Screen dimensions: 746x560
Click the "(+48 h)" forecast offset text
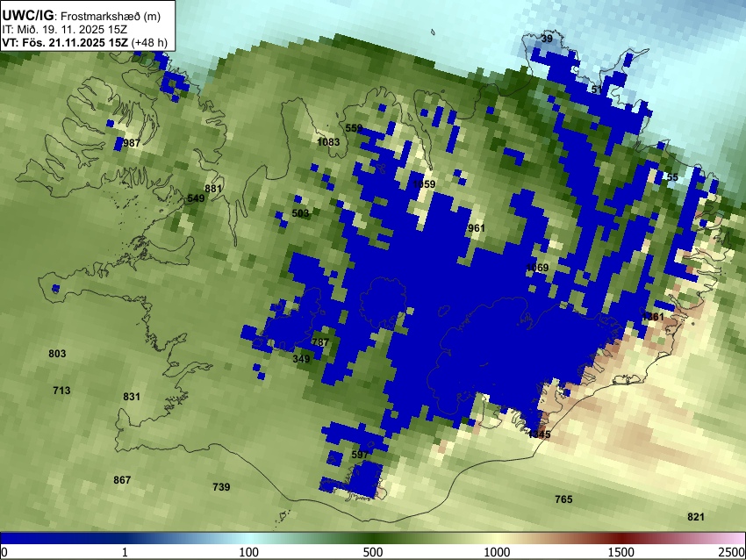149,42
